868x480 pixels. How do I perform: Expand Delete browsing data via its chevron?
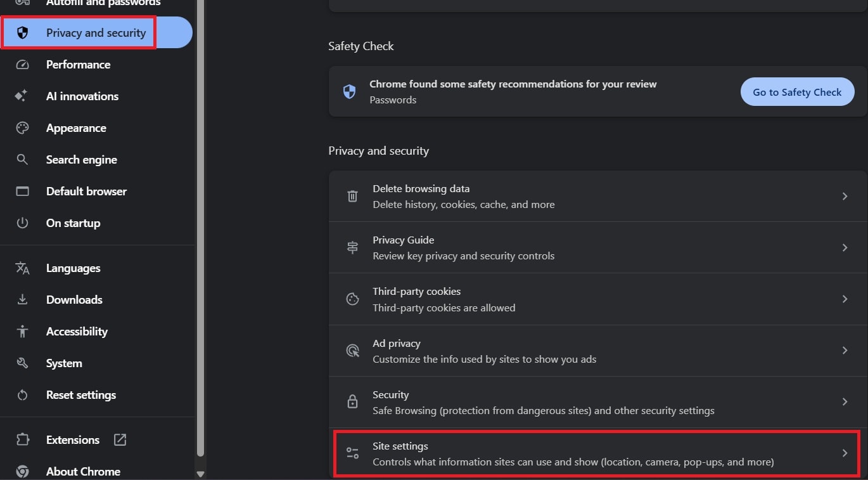[x=845, y=197]
